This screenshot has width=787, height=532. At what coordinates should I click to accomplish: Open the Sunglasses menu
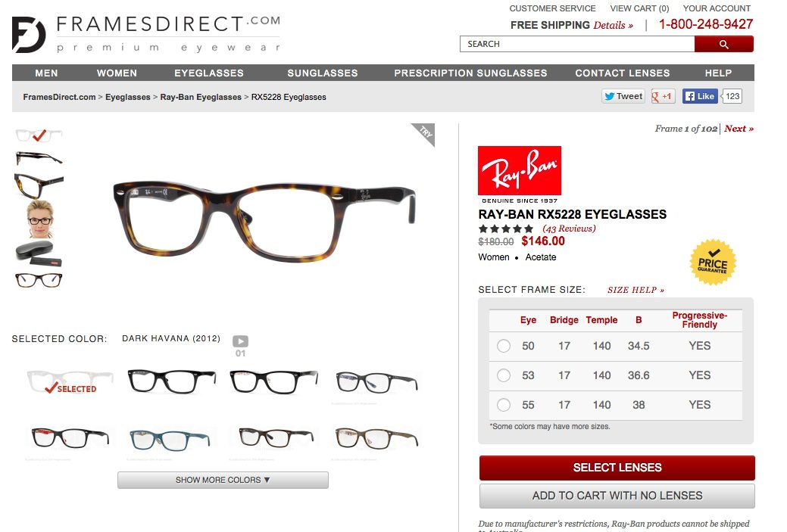tap(322, 73)
